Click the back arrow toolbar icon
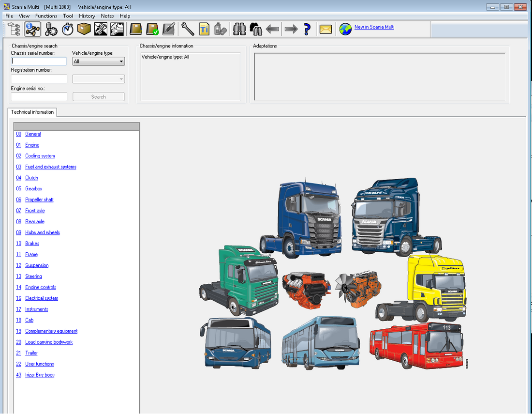Viewport: 532px width, 414px height. pos(273,30)
